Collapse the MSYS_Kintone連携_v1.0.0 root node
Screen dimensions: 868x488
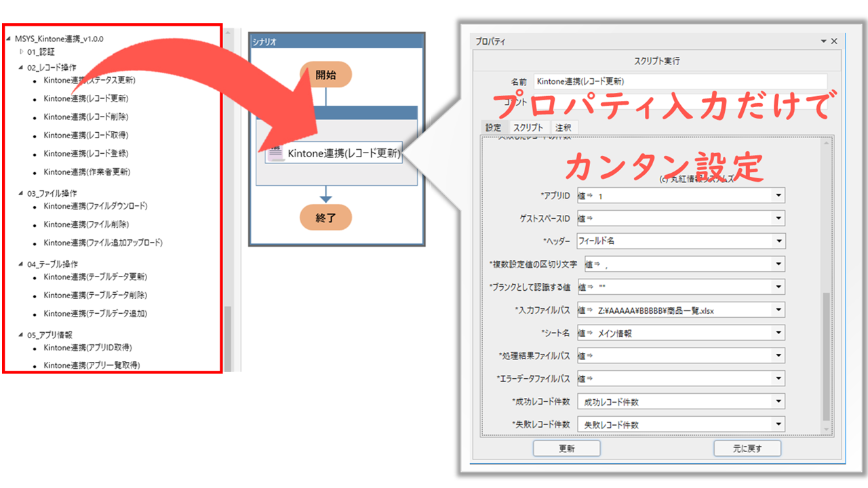tap(9, 39)
